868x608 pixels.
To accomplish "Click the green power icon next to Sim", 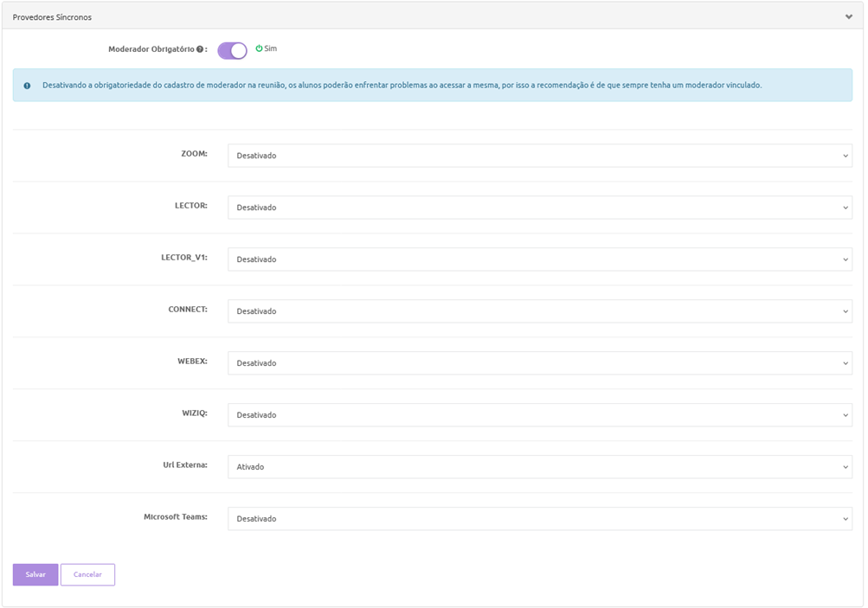I will [x=259, y=49].
